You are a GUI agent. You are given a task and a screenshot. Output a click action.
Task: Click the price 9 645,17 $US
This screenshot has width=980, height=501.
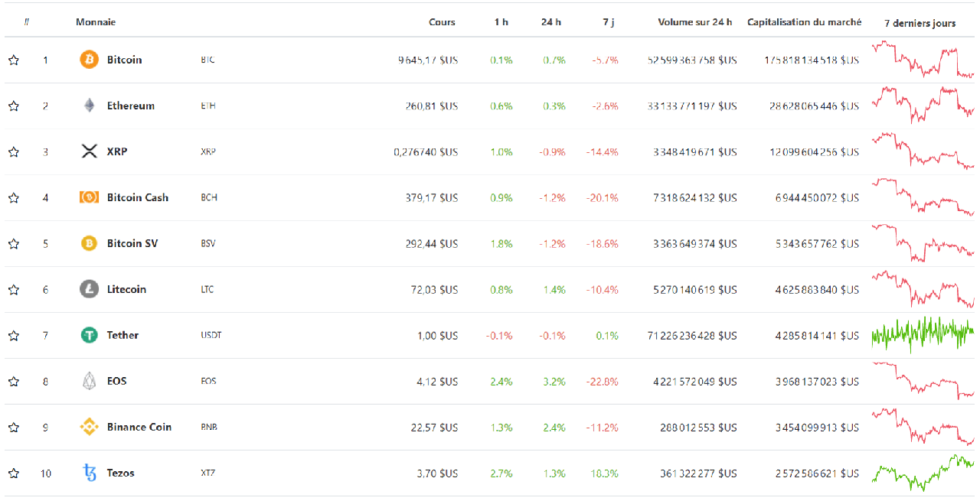click(x=428, y=60)
